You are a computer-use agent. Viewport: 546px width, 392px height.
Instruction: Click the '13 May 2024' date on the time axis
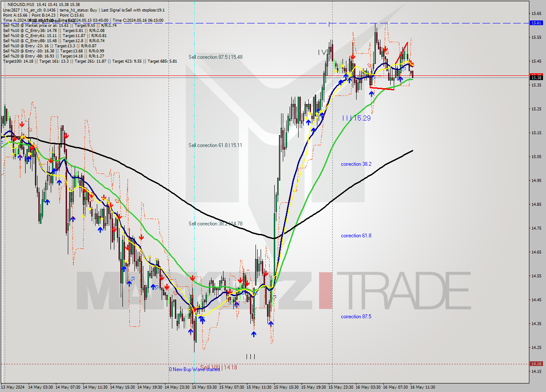[x=13, y=387]
